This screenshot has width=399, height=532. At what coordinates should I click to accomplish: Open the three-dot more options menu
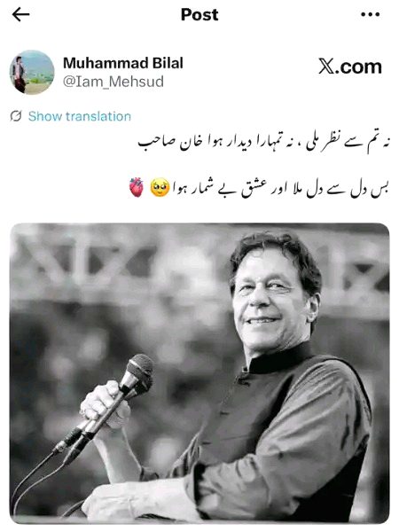pos(370,14)
